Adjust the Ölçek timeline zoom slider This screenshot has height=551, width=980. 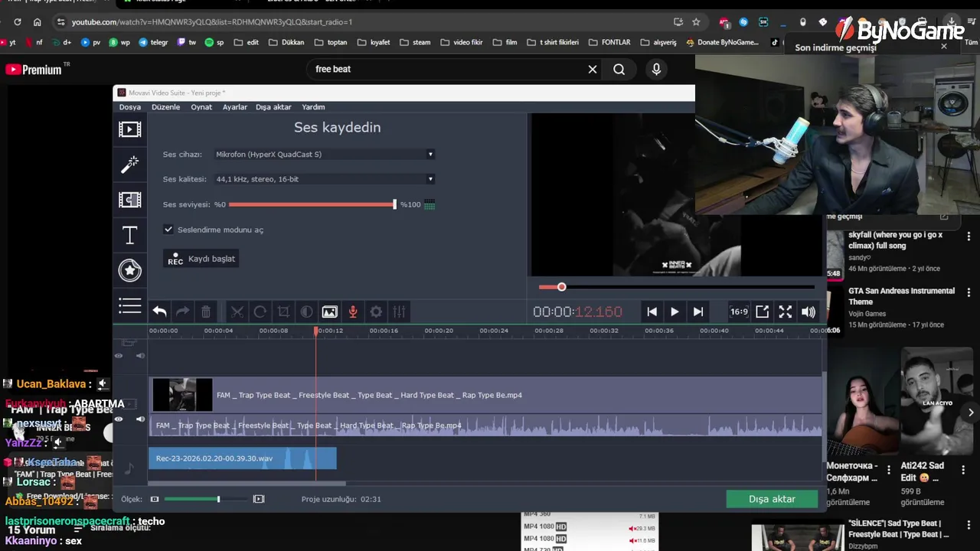pyautogui.click(x=205, y=499)
